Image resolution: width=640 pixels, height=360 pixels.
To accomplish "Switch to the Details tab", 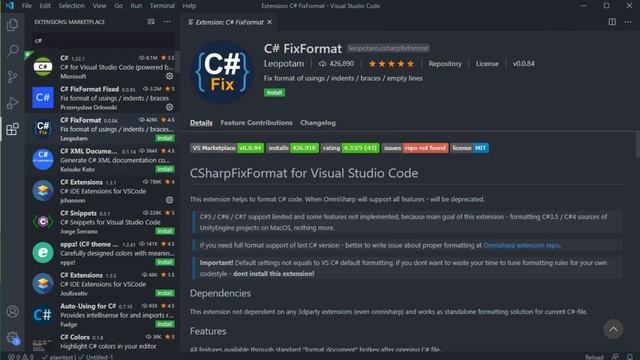I will click(201, 123).
